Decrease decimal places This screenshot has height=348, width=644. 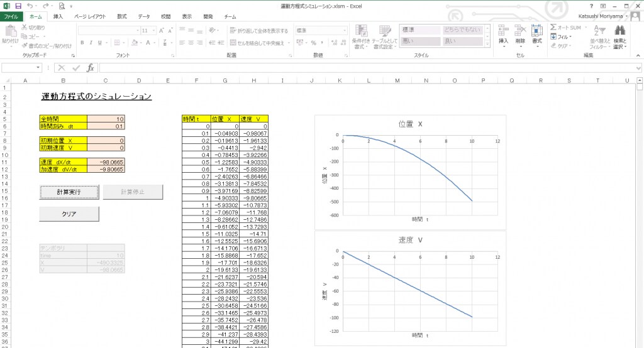[343, 43]
